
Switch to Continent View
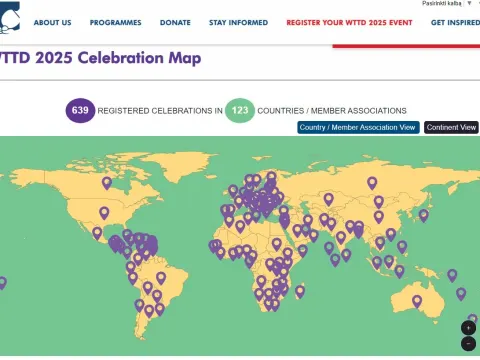(x=451, y=127)
